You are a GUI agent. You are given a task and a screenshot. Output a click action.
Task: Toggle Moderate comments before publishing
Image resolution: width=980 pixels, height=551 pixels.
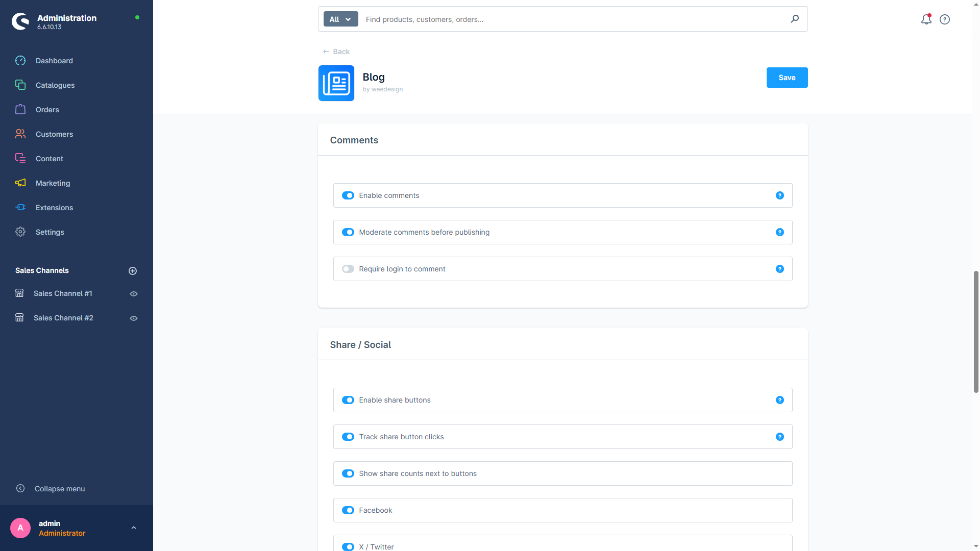[348, 232]
